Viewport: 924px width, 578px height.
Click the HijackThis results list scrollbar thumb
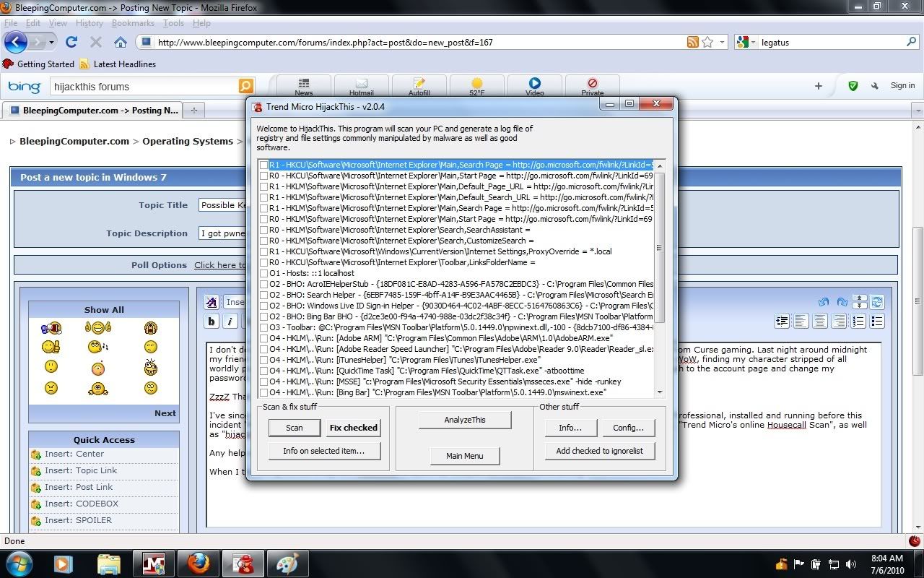(659, 249)
